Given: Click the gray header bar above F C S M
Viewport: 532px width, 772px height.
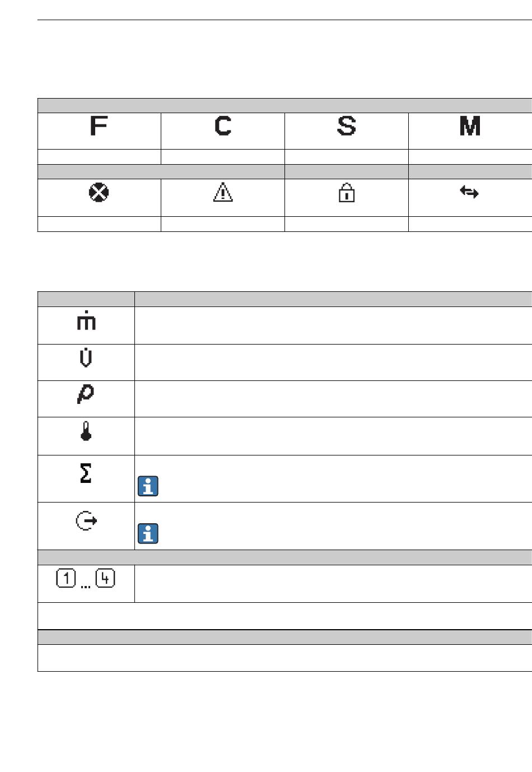Looking at the screenshot, I should tap(284, 106).
